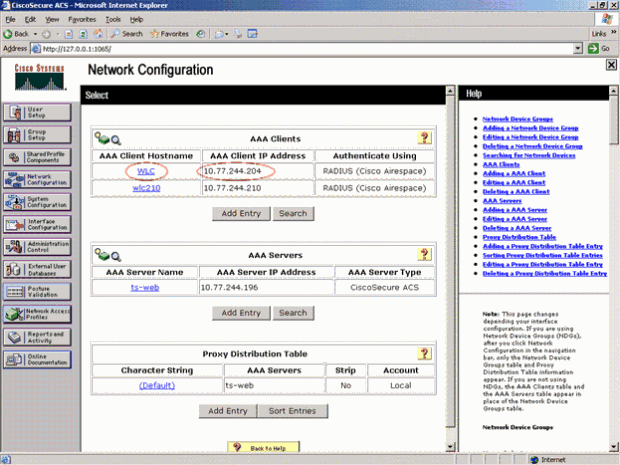This screenshot has height=465, width=620.
Task: Click the browser Search toolbar button
Action: pos(127,34)
